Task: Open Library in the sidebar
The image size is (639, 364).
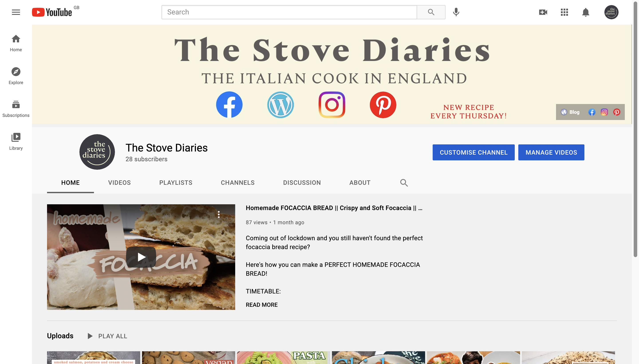Action: point(16,142)
